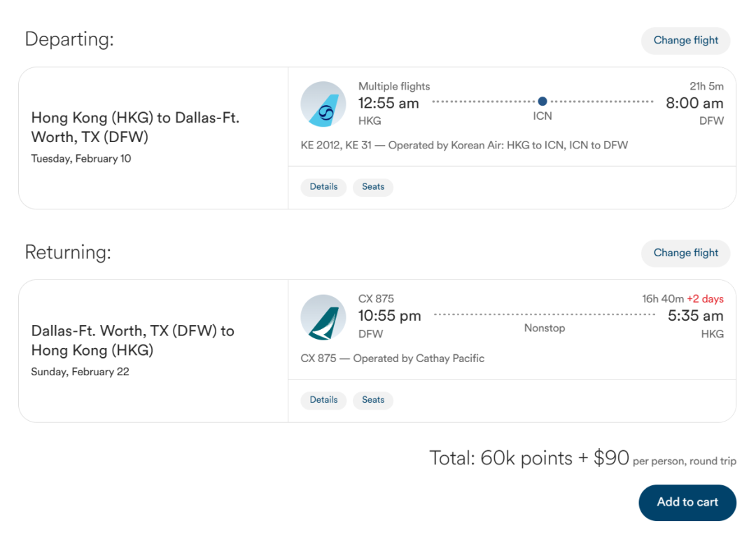This screenshot has height=549, width=756.
Task: Expand Details for the Korean Air flight
Action: pyautogui.click(x=323, y=187)
